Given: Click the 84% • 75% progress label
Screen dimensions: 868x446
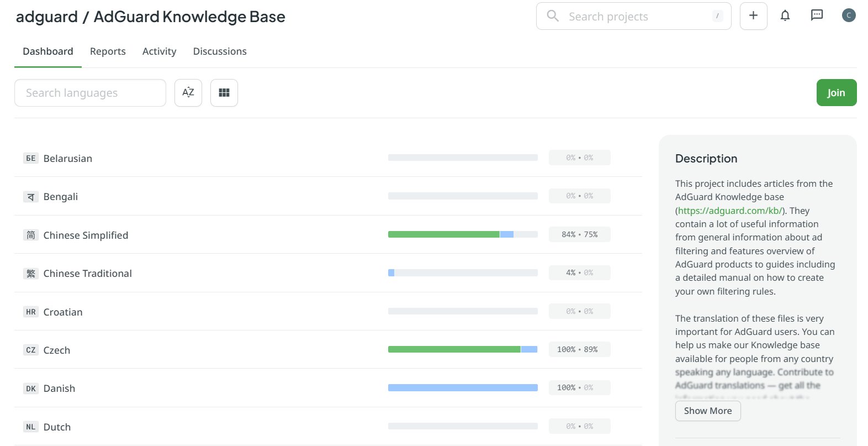Looking at the screenshot, I should 580,234.
